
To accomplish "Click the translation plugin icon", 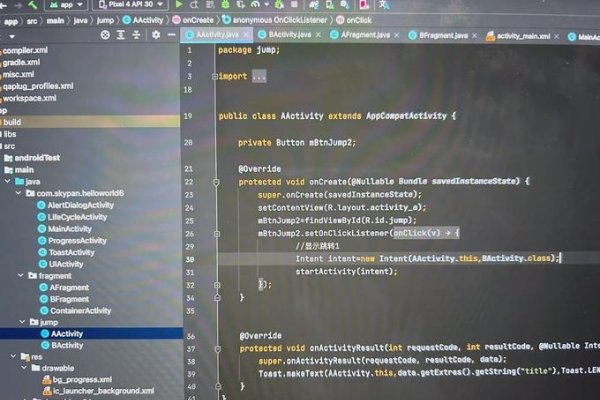I will 383,5.
